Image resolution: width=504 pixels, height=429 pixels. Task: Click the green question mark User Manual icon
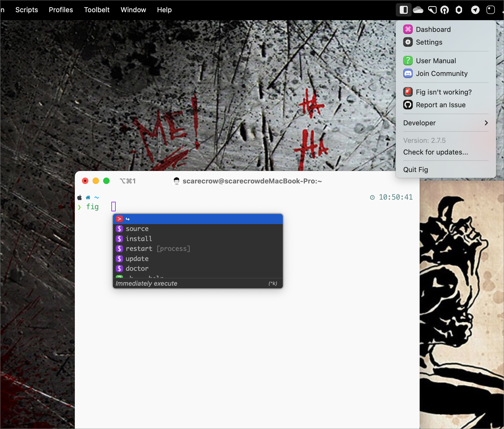click(408, 61)
